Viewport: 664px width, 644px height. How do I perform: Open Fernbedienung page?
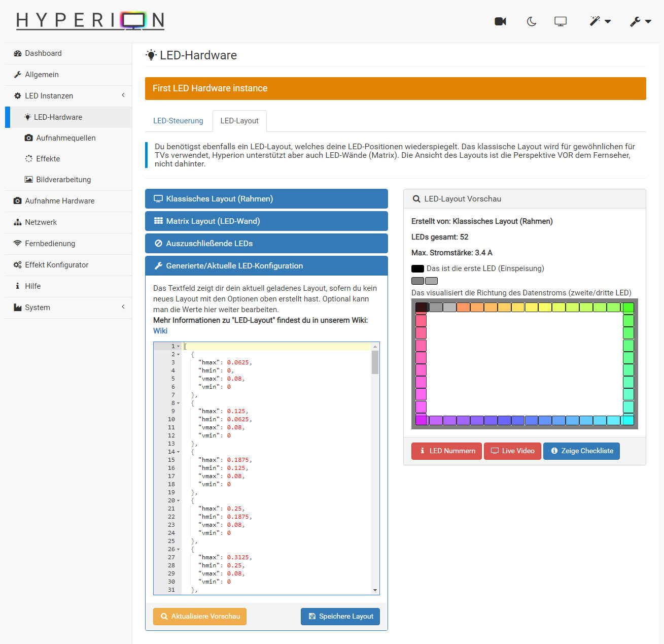click(x=68, y=244)
